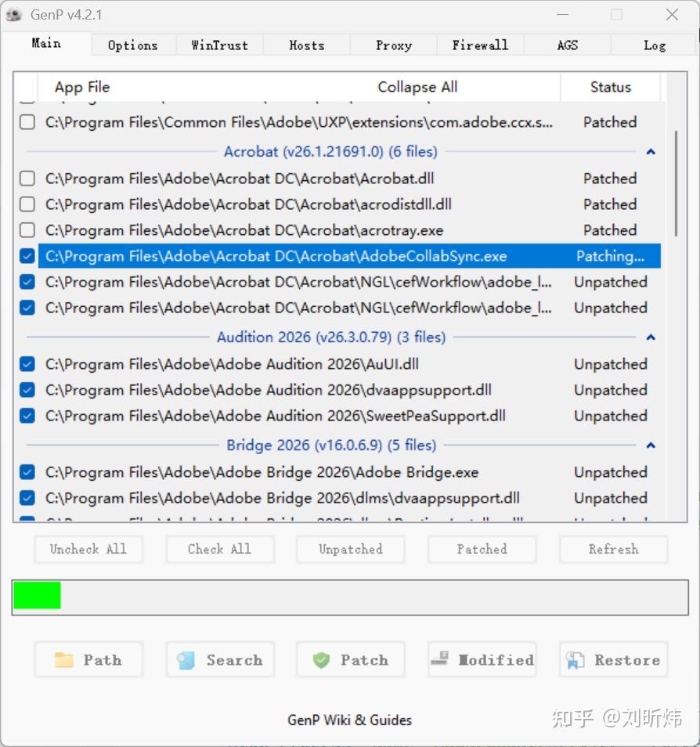Click the green shield Patch icon
This screenshot has height=747, width=700.
321,660
